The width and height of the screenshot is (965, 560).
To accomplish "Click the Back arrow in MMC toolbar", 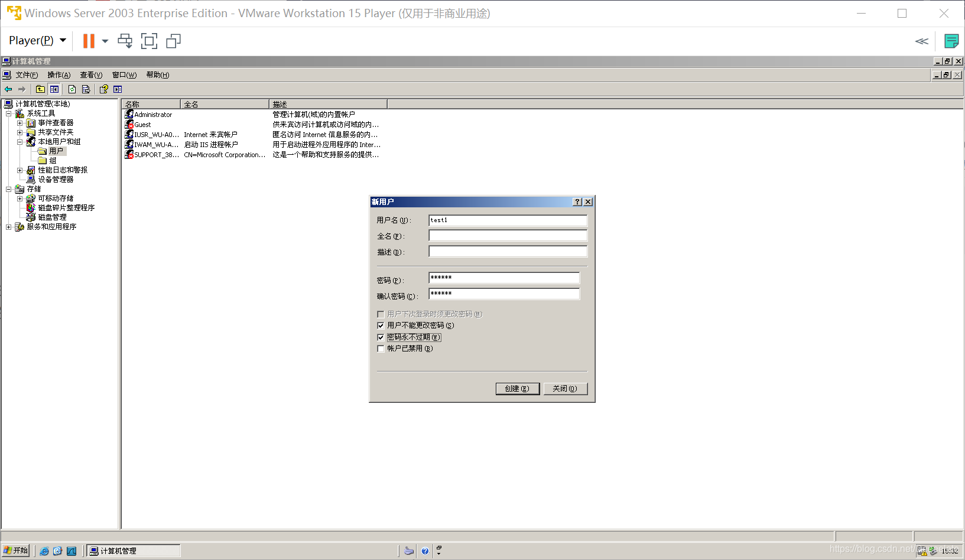I will click(8, 89).
